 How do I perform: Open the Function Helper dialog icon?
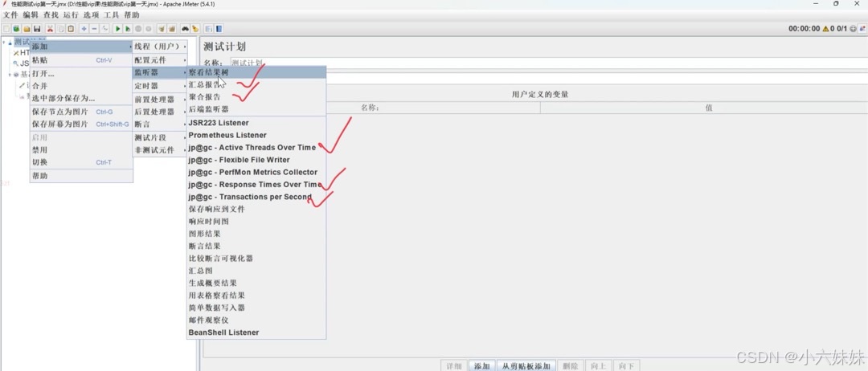[209, 28]
